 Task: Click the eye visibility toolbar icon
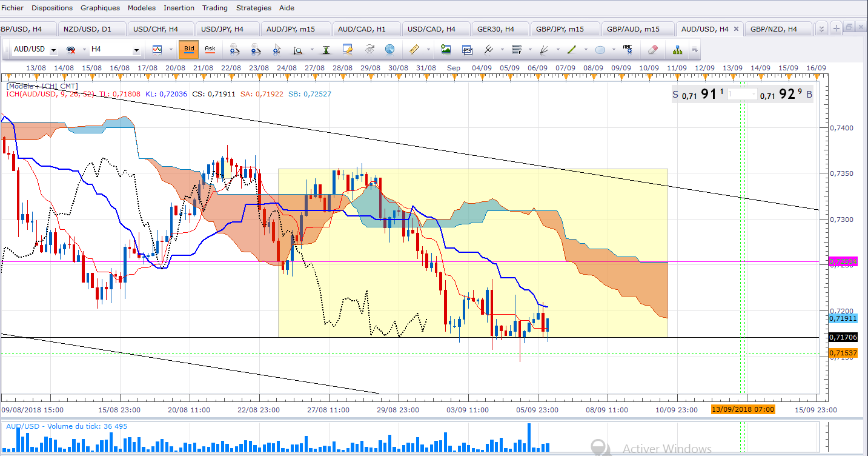[369, 49]
